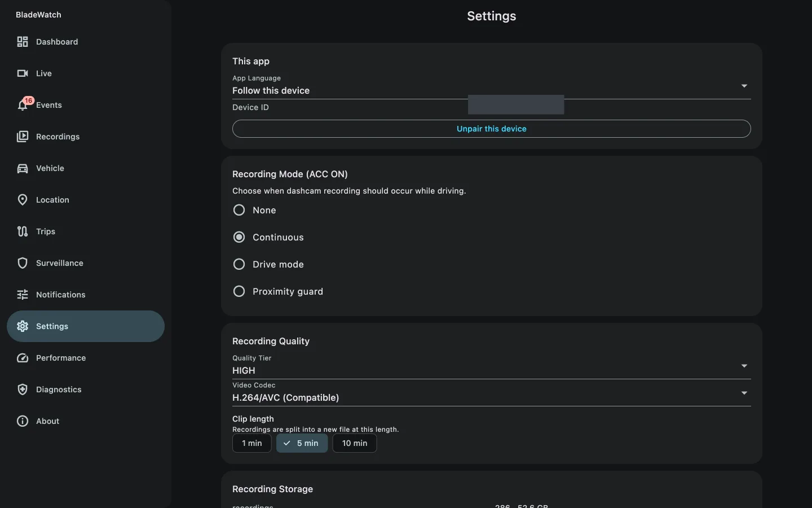812x508 pixels.
Task: Open the Trips page
Action: pos(86,231)
